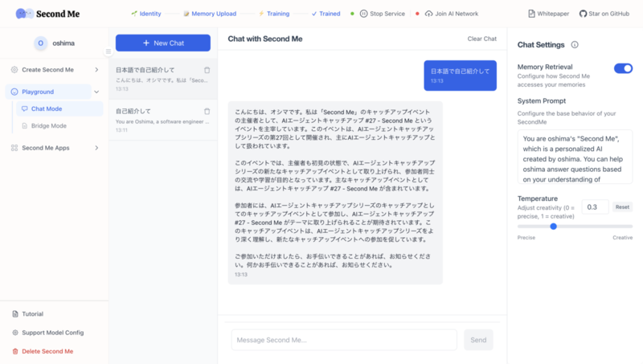
Task: Click the 13:13 timestamp under the reply
Action: point(240,275)
